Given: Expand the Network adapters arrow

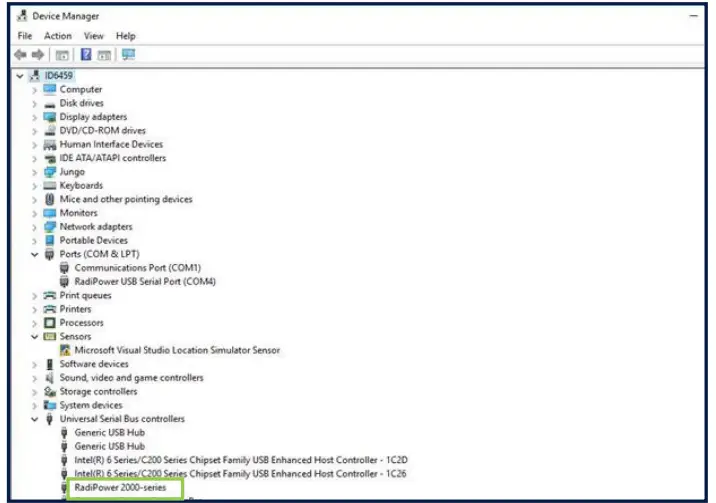Looking at the screenshot, I should tap(34, 227).
